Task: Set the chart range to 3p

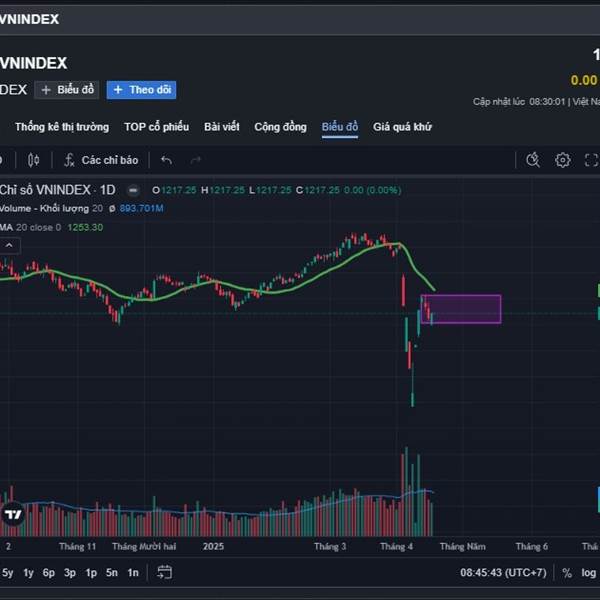Action: pos(70,572)
